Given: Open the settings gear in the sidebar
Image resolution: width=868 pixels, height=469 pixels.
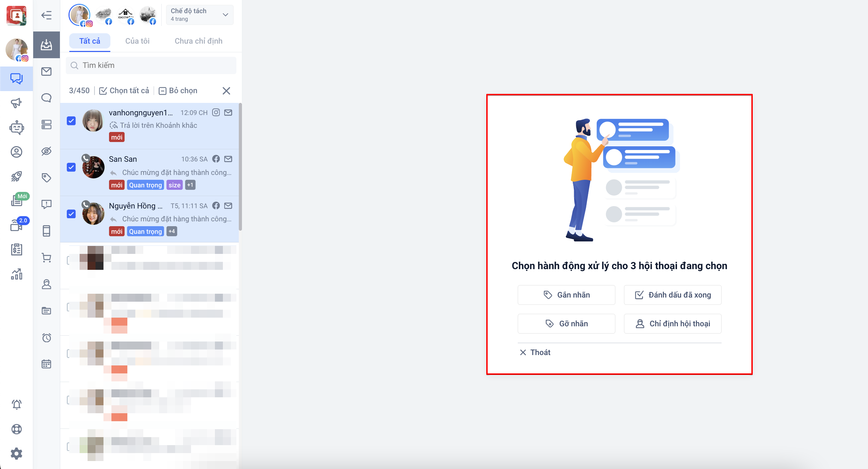Looking at the screenshot, I should tap(16, 453).
